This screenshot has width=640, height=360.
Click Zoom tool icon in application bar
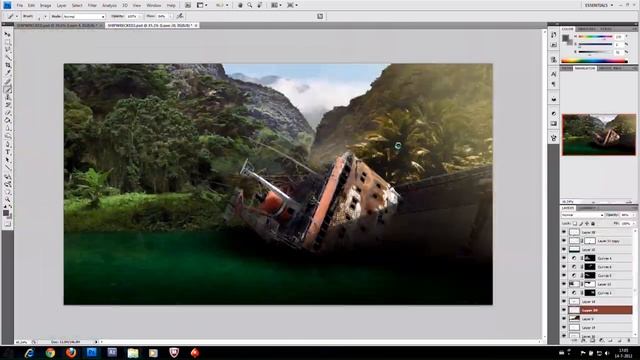(x=249, y=5)
